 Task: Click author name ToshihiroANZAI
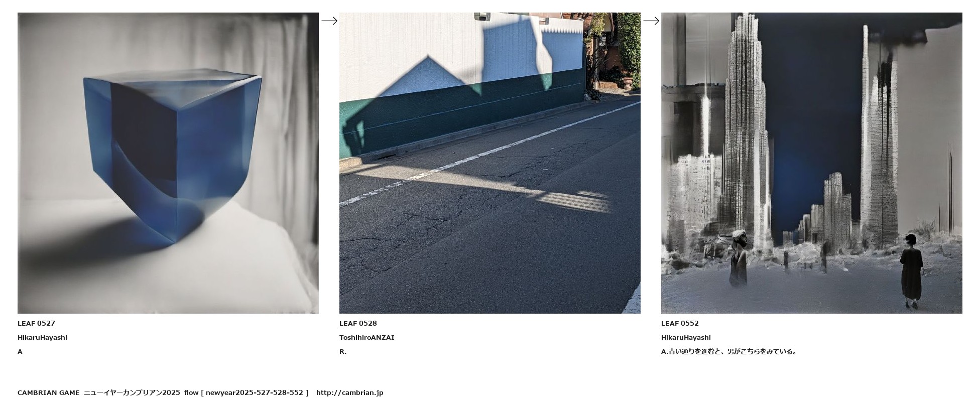pyautogui.click(x=366, y=337)
